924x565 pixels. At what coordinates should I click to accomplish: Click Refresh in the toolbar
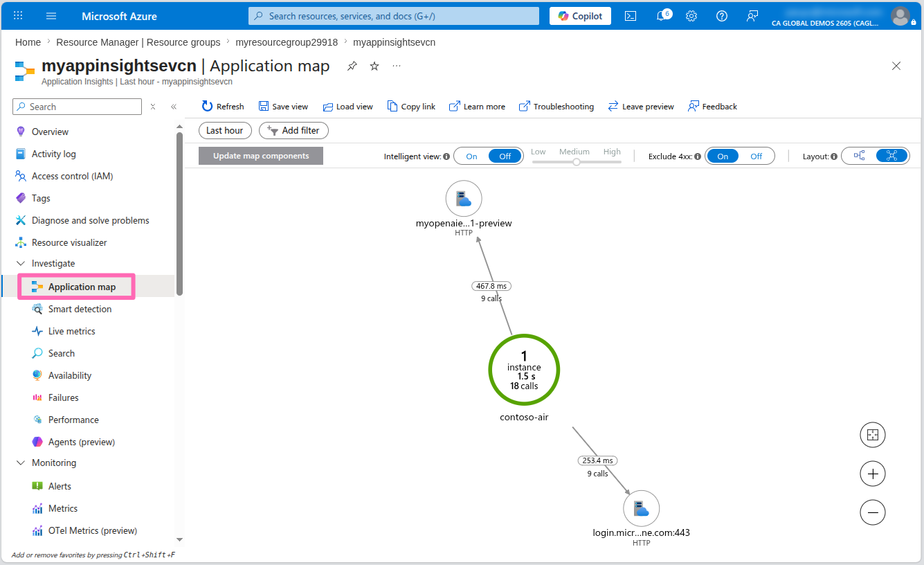223,106
